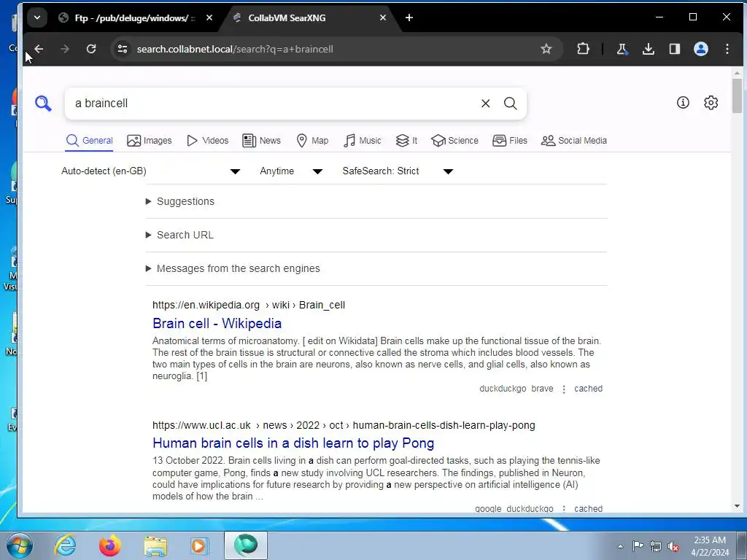Select the General search category
Screen dimensions: 747x560
point(89,141)
